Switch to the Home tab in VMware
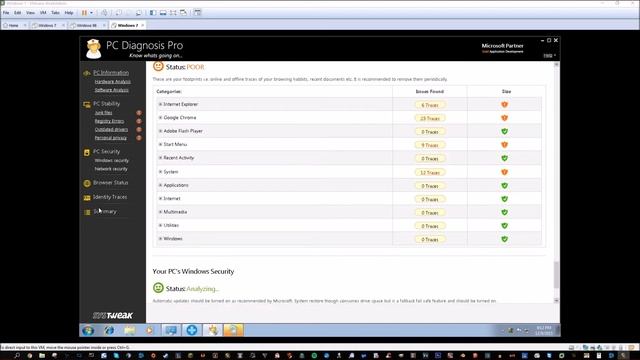The image size is (640, 360). click(14, 25)
